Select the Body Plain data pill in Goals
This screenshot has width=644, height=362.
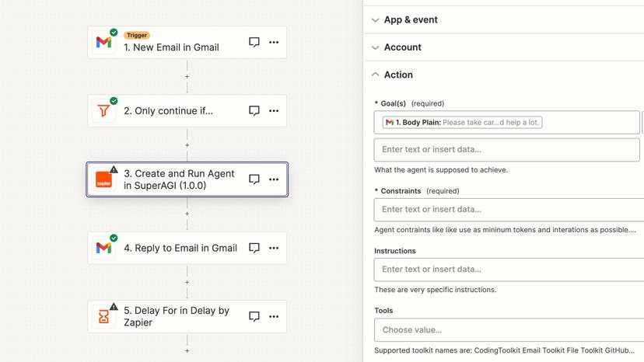coord(462,122)
